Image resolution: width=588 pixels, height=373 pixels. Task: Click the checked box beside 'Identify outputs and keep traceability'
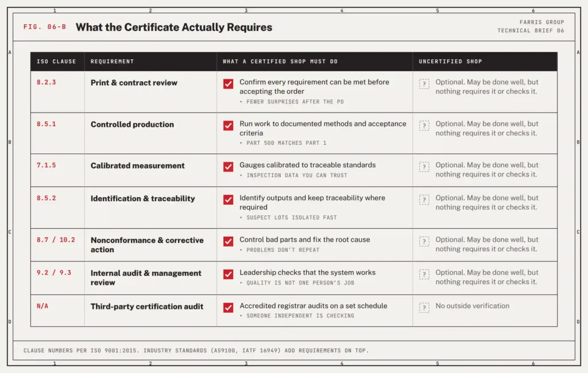229,199
